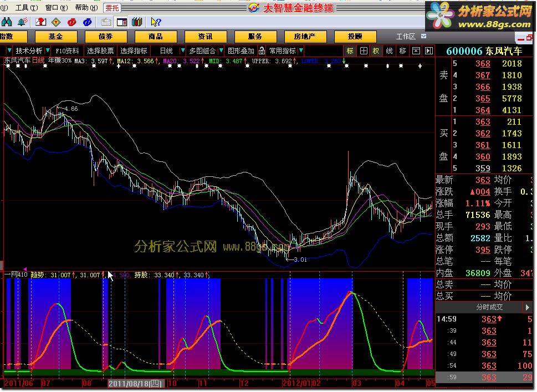This screenshot has height=392, width=537.
Task: Toggle the 线 drawing line button
Action: click(390, 51)
